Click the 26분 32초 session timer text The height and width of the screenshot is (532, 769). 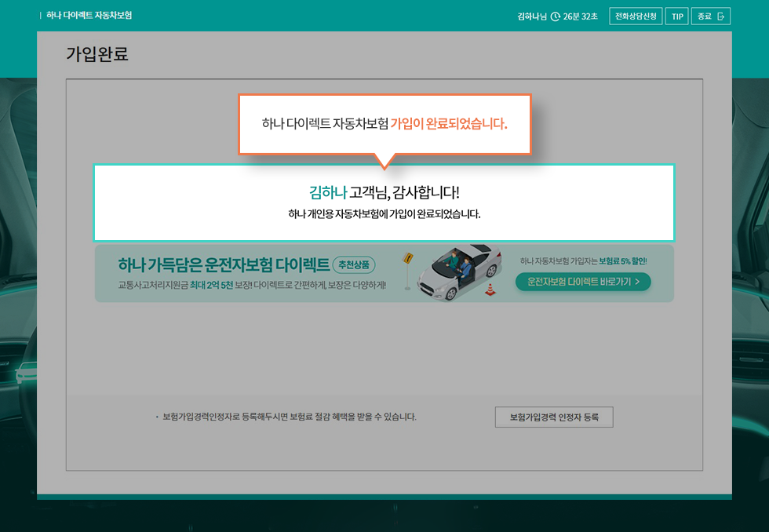580,16
